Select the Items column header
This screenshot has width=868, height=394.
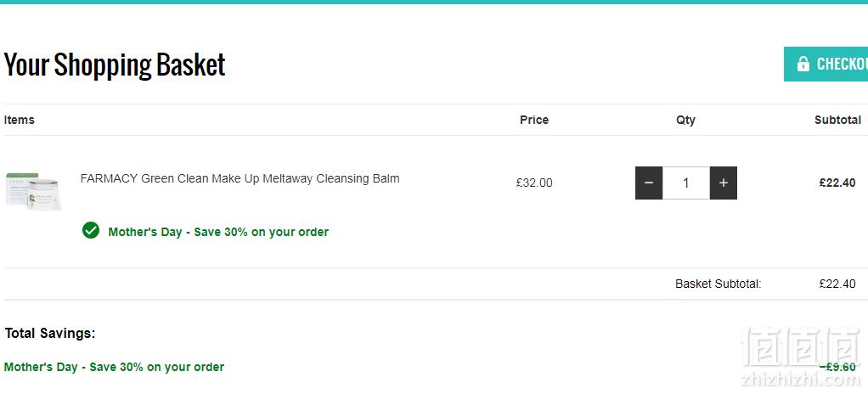(20, 120)
